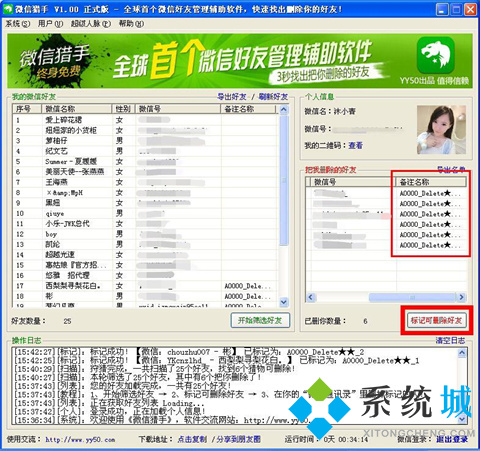Viewport: 480px width, 451px height.
Task: Click the 清空日志 link
Action: [450, 340]
